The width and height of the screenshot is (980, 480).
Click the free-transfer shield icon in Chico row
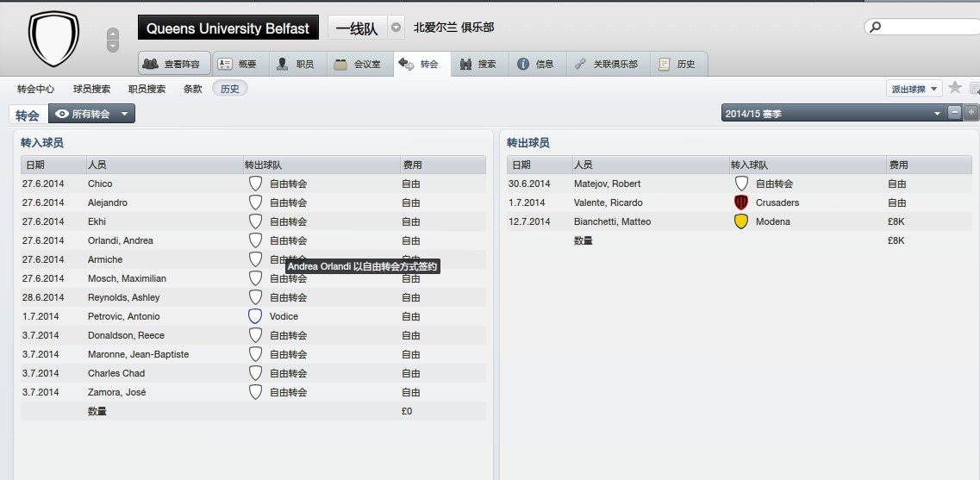tap(255, 184)
